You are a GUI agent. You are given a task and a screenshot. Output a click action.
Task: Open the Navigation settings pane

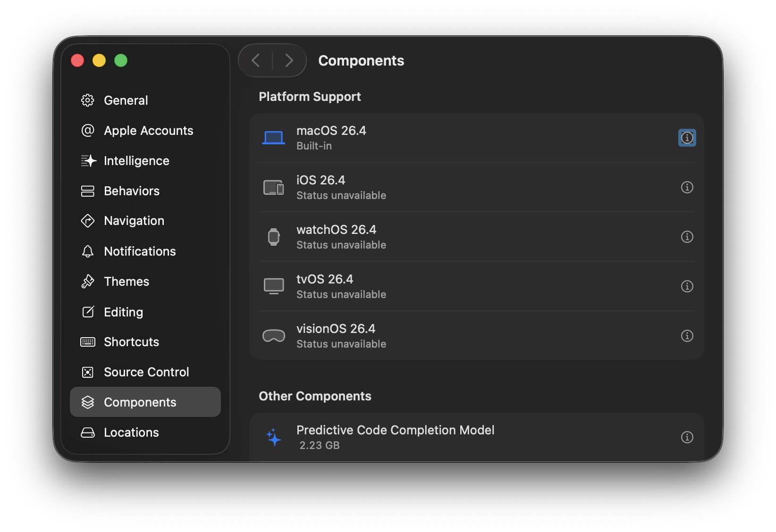click(145, 221)
